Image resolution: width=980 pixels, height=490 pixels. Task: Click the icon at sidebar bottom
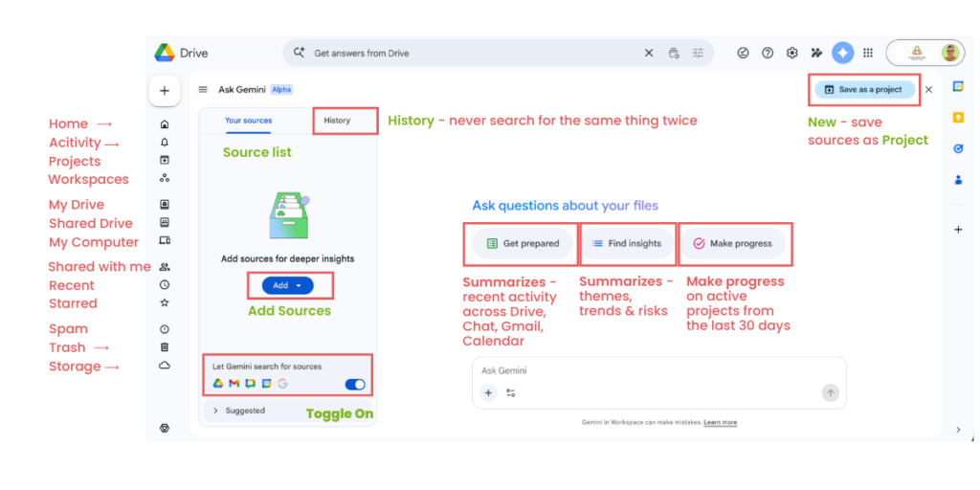[x=165, y=428]
